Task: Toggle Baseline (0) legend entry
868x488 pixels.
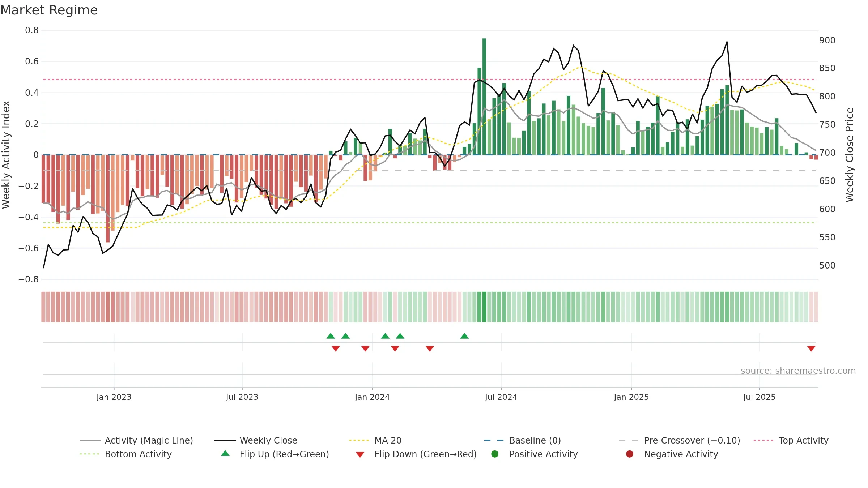Action: 522,440
